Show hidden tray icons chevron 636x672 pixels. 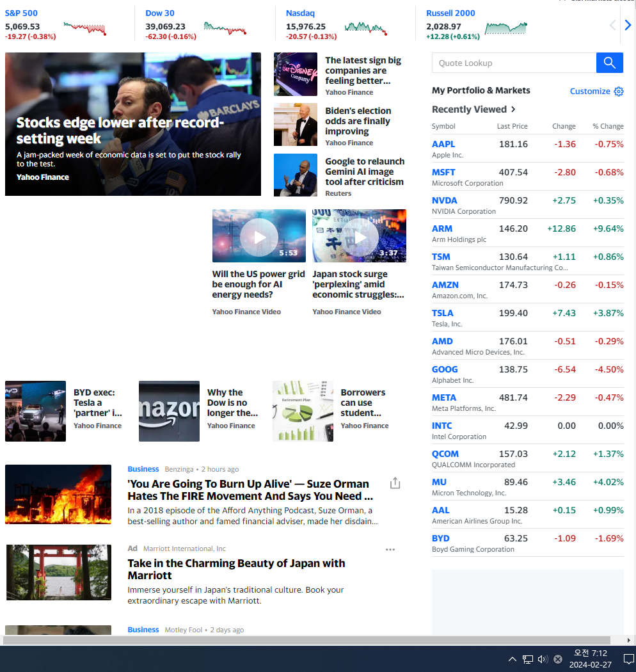click(513, 659)
